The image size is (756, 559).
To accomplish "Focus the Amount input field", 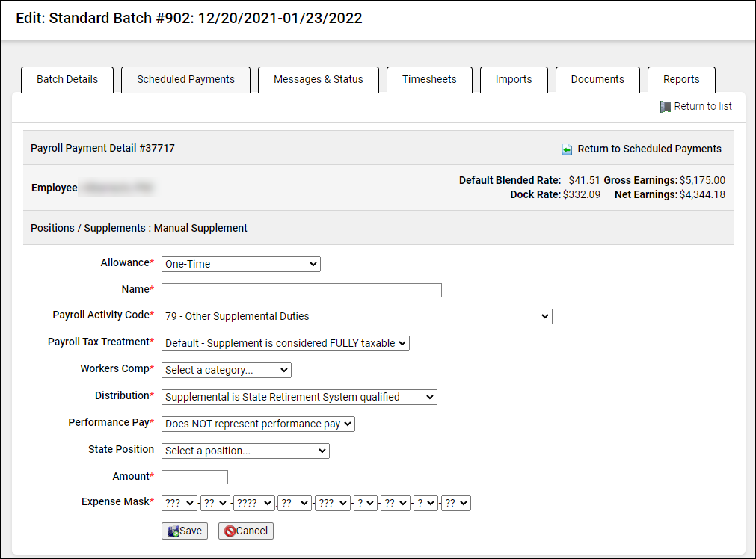I will point(194,477).
